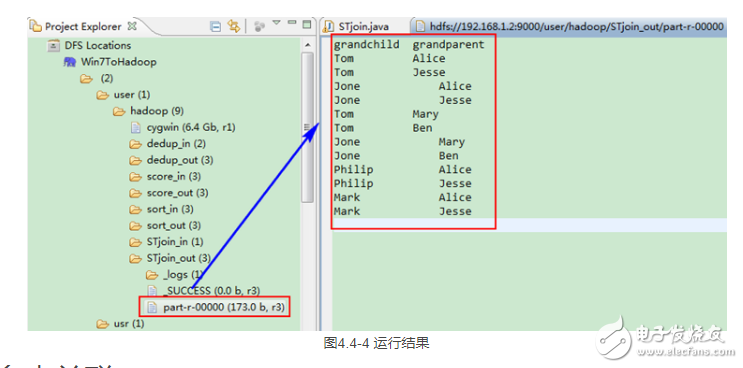Maximize the Project Explorer panel

(307, 24)
